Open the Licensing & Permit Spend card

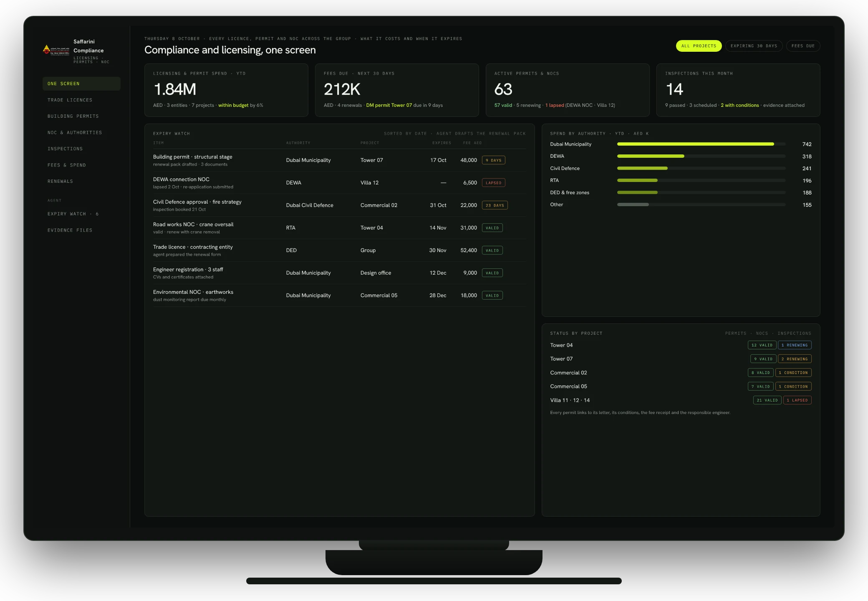(226, 90)
